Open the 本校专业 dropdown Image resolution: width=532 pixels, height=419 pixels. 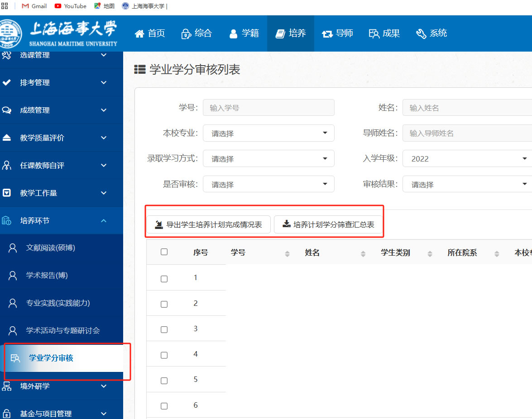click(268, 133)
